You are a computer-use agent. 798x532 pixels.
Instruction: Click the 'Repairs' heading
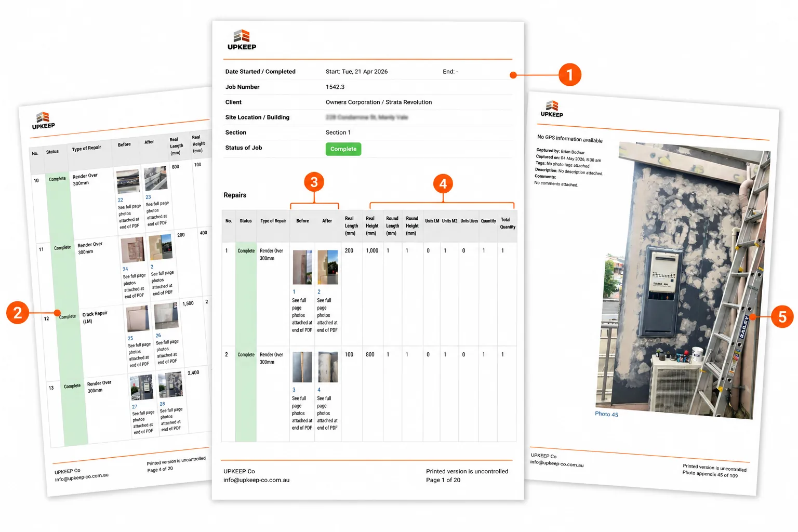click(x=235, y=195)
